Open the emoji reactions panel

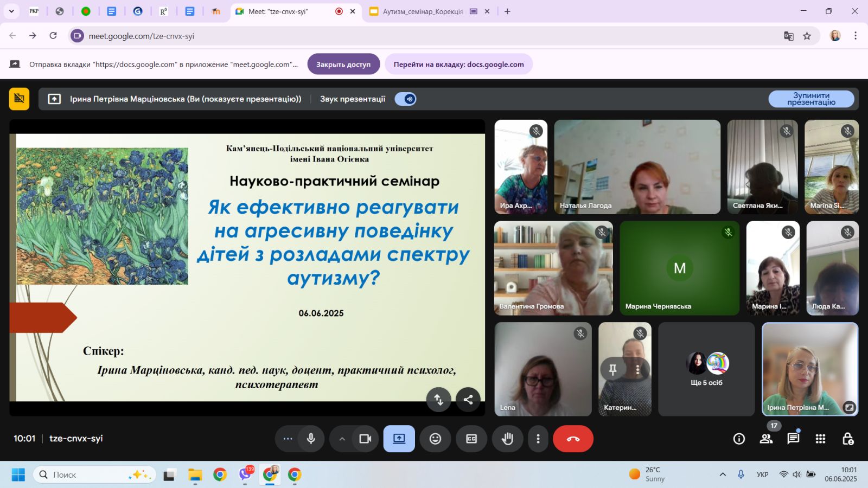435,439
